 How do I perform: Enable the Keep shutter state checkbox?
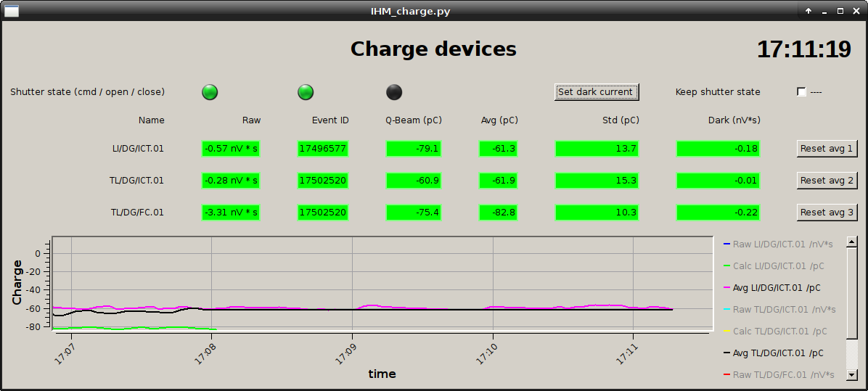tap(801, 92)
